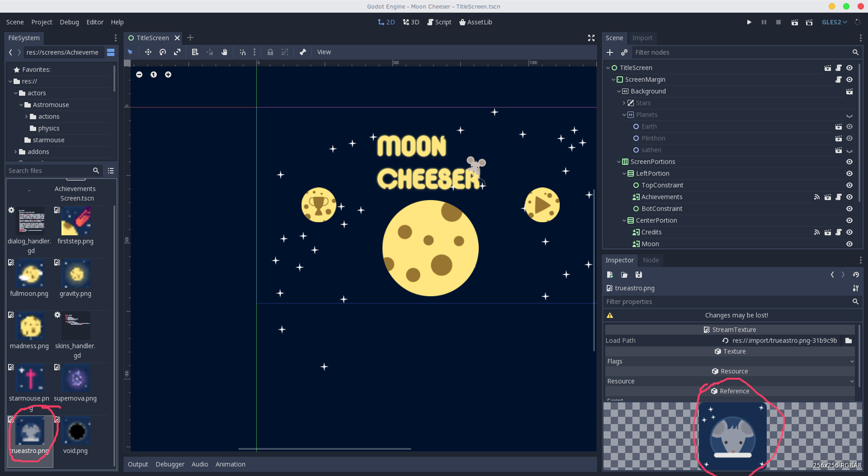Hide the ScreenMargin node visibility
This screenshot has width=868, height=476.
tap(849, 79)
